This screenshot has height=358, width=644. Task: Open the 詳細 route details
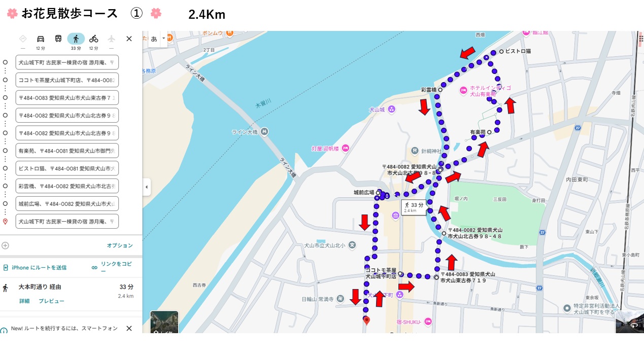tap(24, 301)
